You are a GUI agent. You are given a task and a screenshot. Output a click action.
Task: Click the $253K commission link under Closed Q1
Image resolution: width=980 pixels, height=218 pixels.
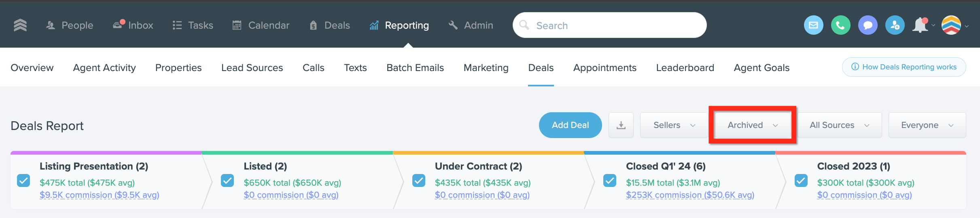[690, 195]
